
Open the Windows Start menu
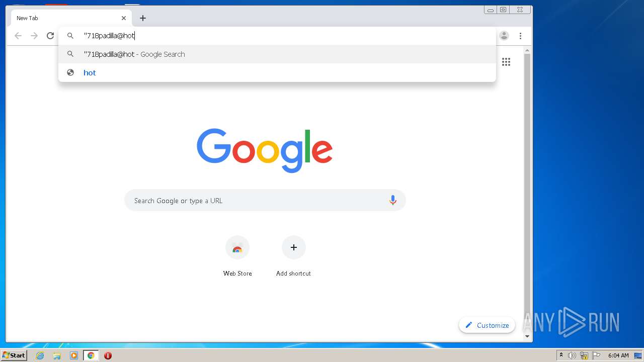[x=14, y=355]
